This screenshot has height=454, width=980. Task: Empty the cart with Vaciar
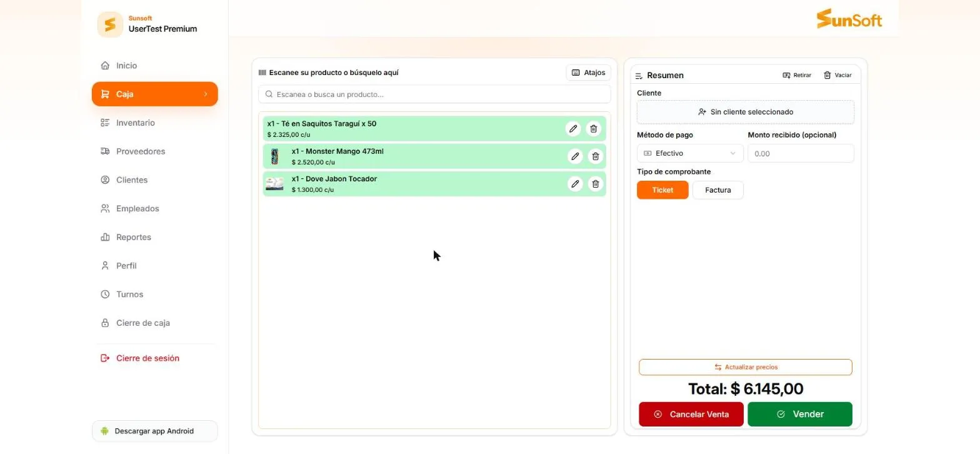point(837,75)
